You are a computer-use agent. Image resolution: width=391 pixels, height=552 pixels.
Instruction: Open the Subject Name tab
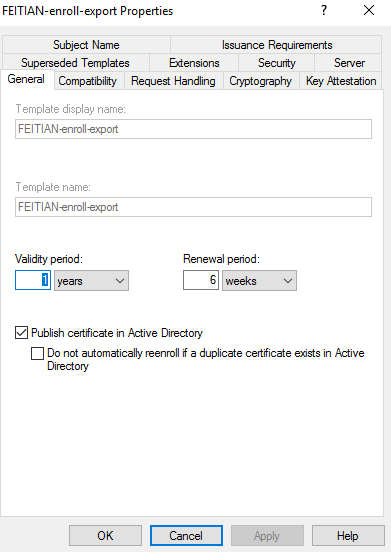tap(86, 45)
